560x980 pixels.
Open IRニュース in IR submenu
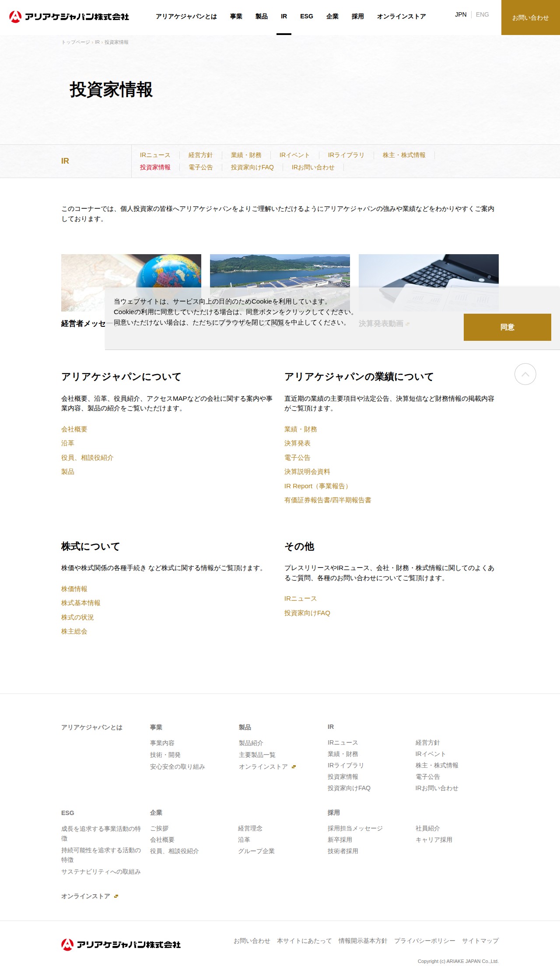(155, 155)
